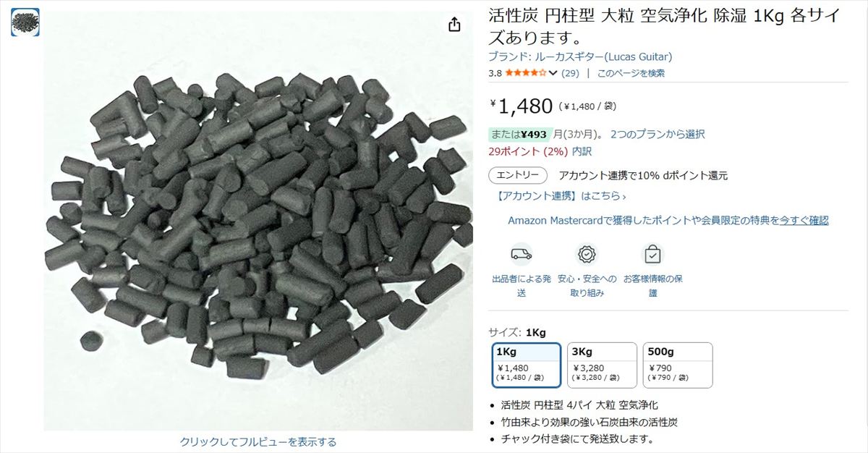Choose the 3Kg size option
The image size is (868, 453).
click(602, 365)
